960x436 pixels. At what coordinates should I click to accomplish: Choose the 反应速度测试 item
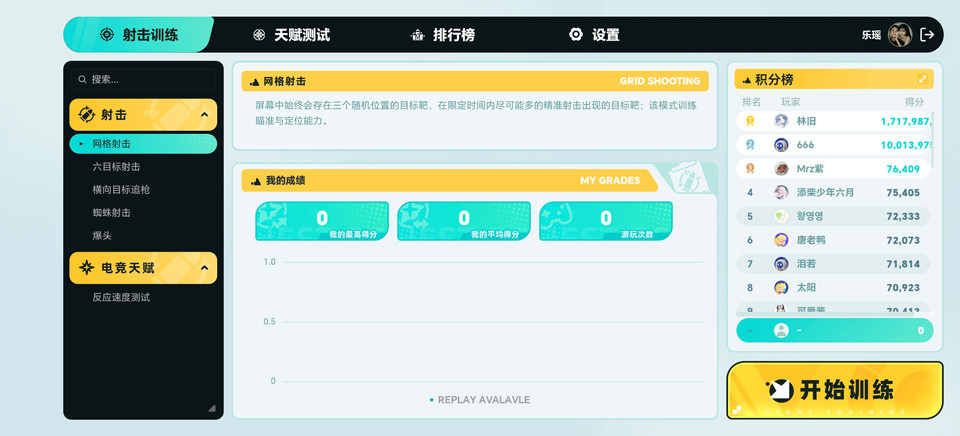(x=121, y=298)
